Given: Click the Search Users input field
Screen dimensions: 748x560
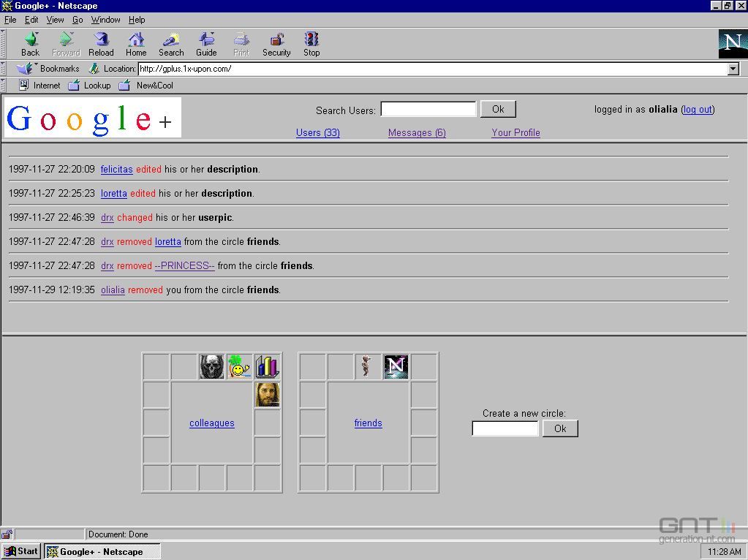Looking at the screenshot, I should (428, 109).
